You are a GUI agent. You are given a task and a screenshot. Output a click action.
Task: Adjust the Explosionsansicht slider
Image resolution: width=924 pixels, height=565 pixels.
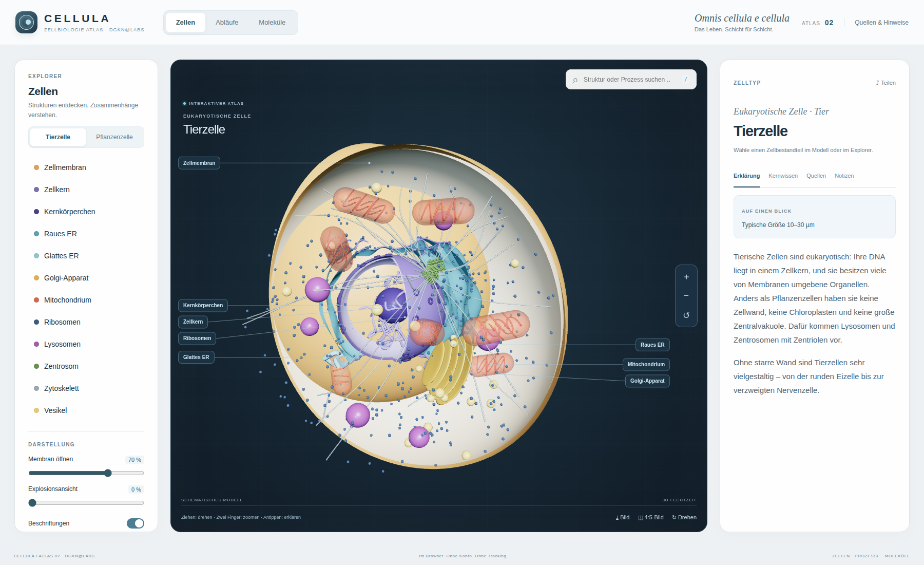tap(86, 503)
